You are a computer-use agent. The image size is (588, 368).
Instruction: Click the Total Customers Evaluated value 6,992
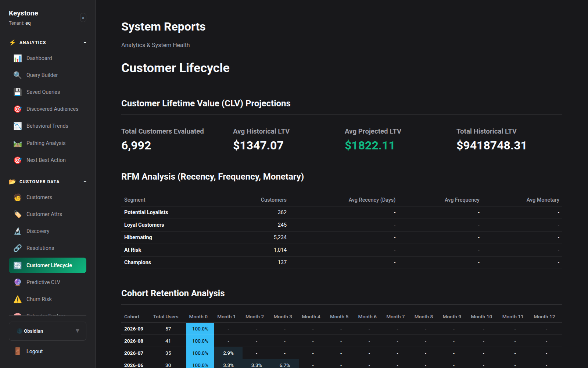(136, 145)
